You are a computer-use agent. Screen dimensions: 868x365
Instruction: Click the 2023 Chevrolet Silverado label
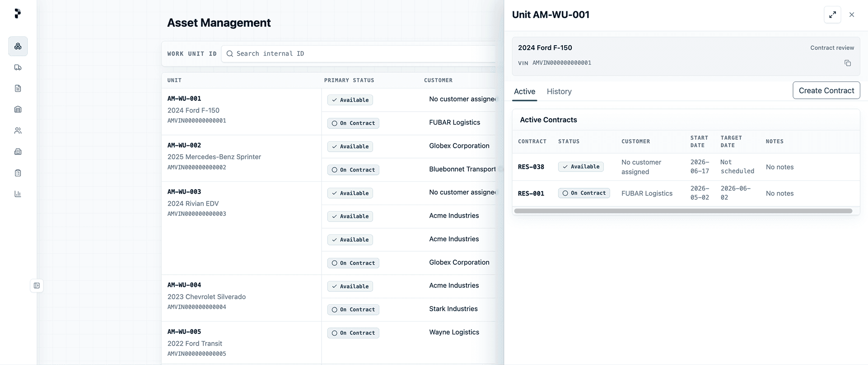click(206, 297)
